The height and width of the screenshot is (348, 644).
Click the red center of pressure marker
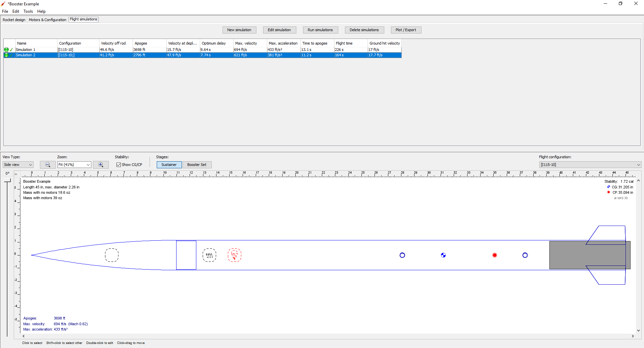tap(495, 255)
